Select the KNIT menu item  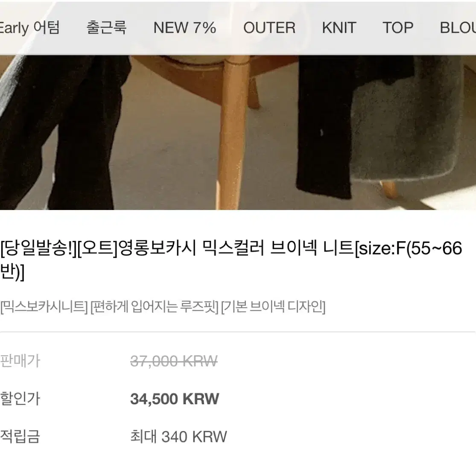339,28
